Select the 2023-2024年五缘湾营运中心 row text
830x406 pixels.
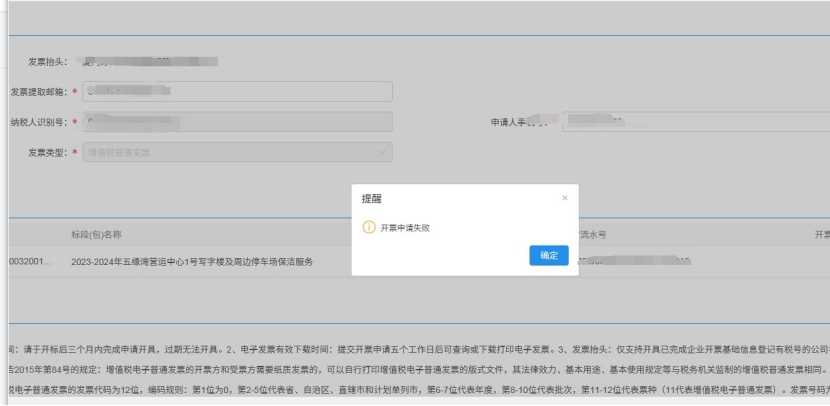point(192,261)
